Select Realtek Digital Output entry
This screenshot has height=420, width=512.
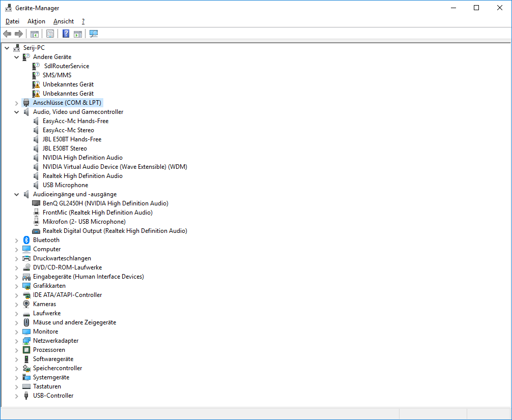point(115,231)
